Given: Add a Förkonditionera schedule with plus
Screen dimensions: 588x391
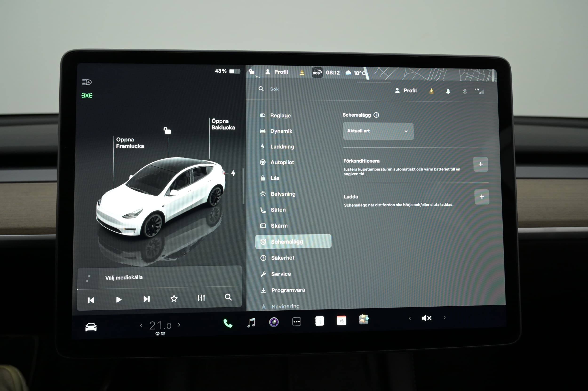Looking at the screenshot, I should (480, 164).
